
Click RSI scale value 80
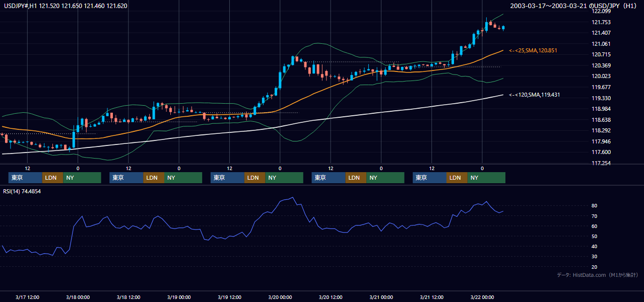[x=595, y=206]
